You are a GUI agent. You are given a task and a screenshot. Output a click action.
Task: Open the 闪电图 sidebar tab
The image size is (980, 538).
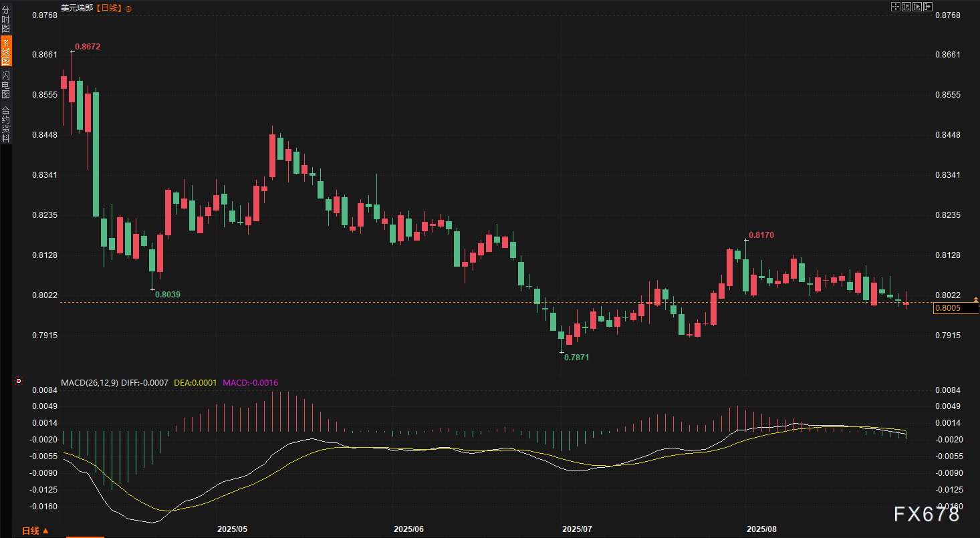pyautogui.click(x=6, y=84)
